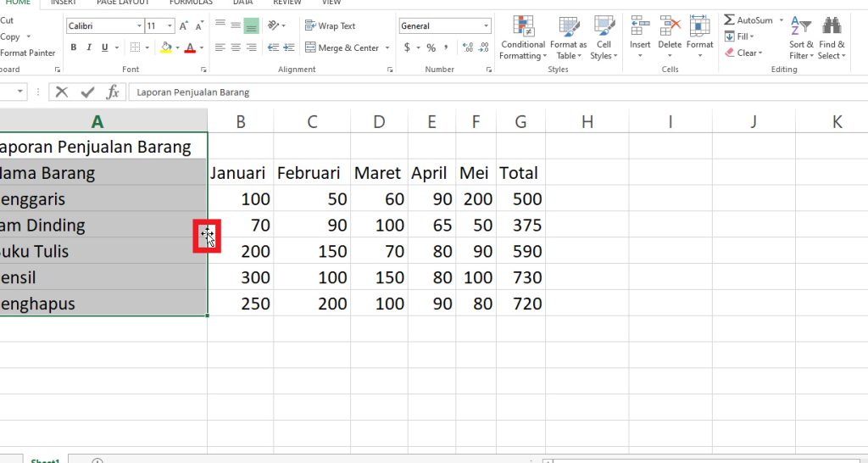Expand AutoSum dropdown arrow
Image resolution: width=868 pixels, height=463 pixels.
tap(781, 20)
